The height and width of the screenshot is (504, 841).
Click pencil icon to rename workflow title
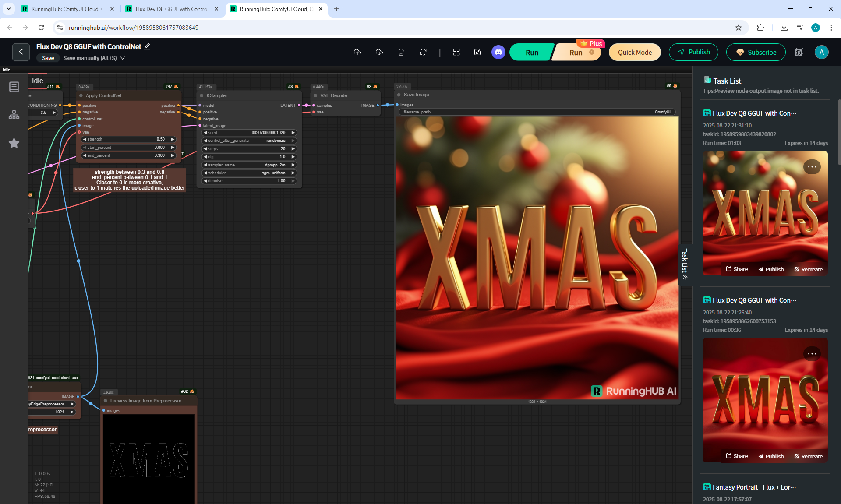(147, 46)
